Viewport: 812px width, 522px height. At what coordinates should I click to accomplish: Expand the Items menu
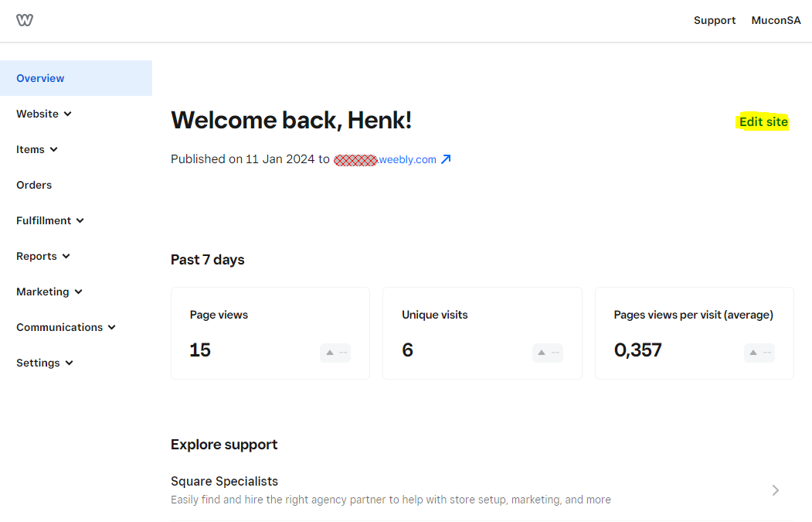point(37,149)
